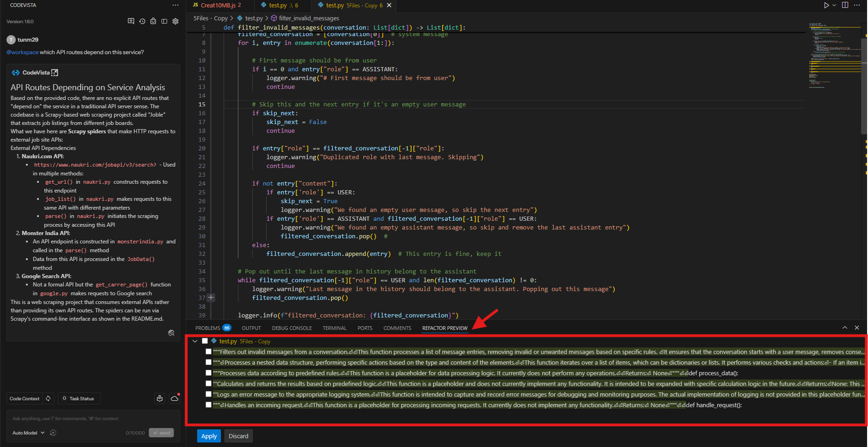The image size is (868, 447).
Task: Collapse the test.py refactor tree
Action: click(195, 341)
